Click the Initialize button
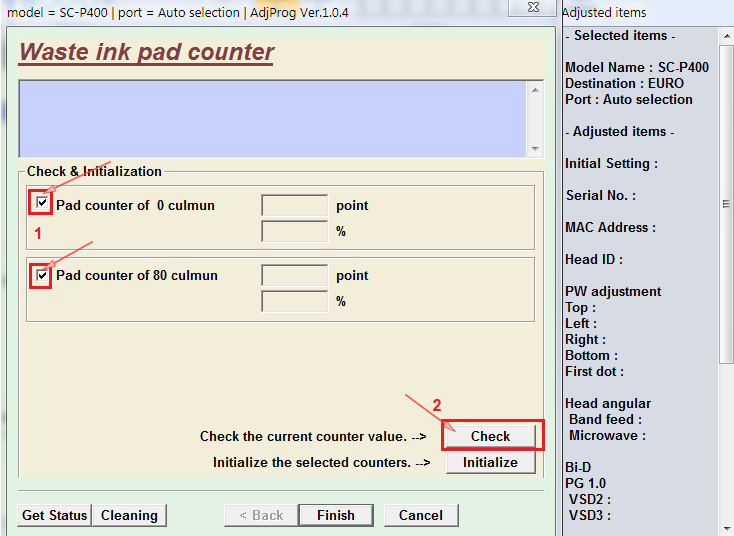734x536 pixels. 490,463
